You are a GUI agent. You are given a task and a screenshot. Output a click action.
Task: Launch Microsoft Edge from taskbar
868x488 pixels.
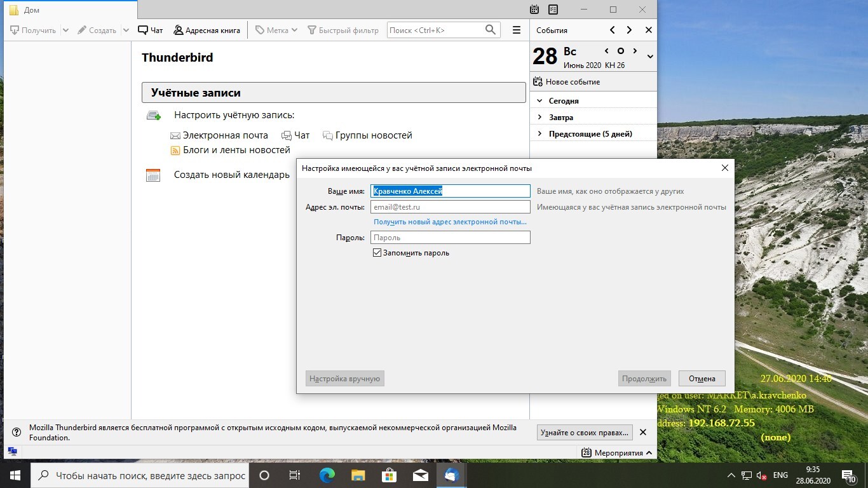click(x=327, y=475)
